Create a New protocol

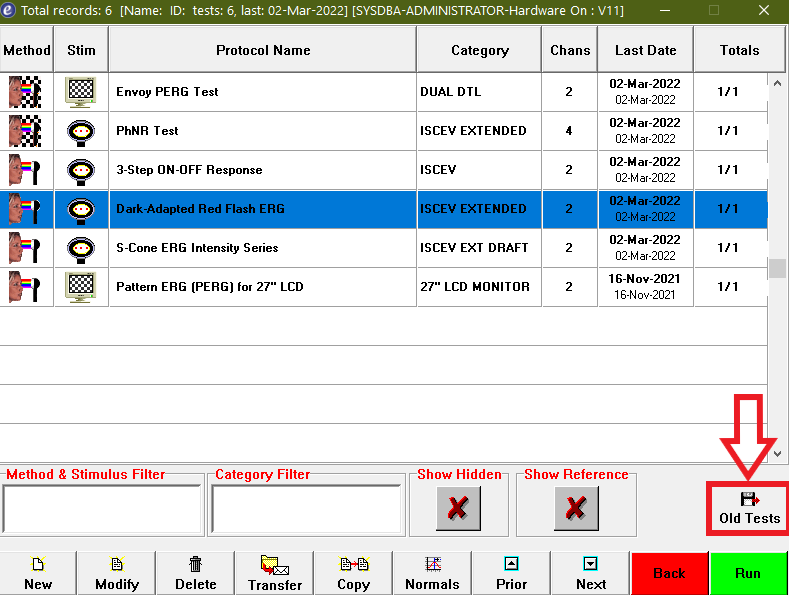coord(38,573)
